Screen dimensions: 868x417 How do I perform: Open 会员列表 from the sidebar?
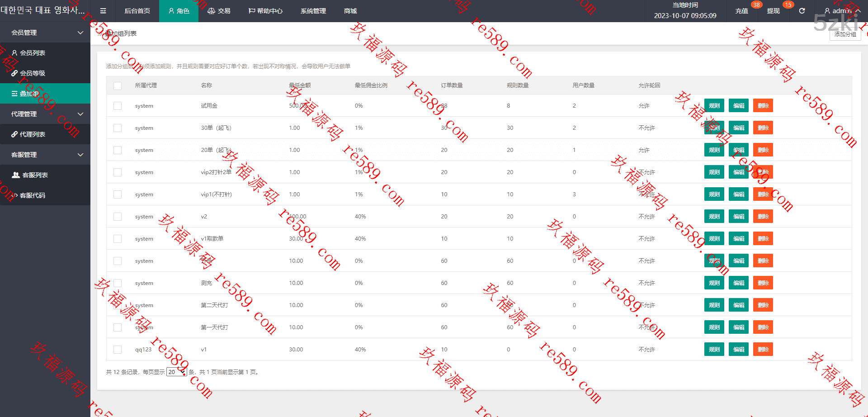click(x=32, y=53)
